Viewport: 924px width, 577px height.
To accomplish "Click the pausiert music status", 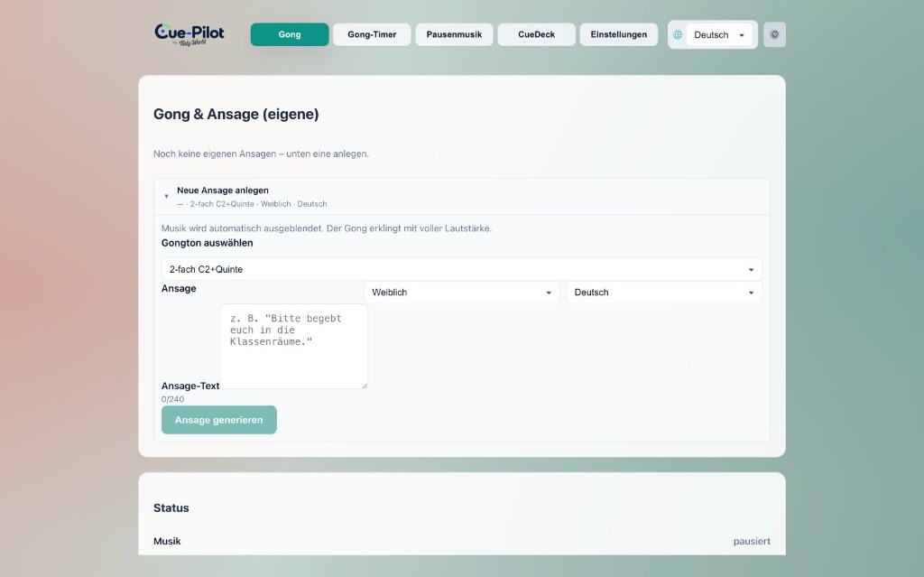I will [x=752, y=541].
